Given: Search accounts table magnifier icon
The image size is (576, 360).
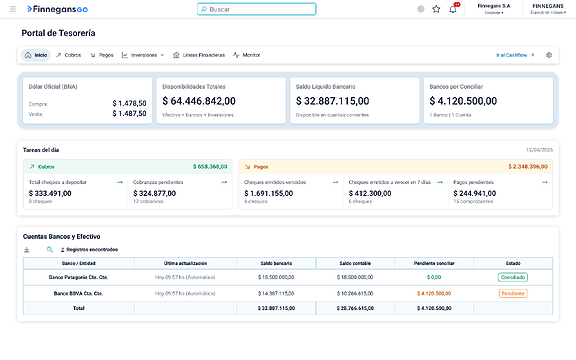Looking at the screenshot, I should 50,250.
